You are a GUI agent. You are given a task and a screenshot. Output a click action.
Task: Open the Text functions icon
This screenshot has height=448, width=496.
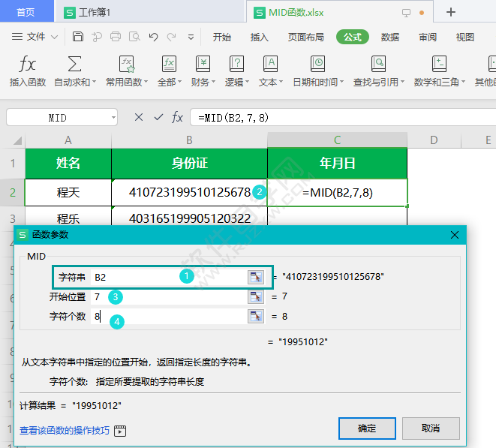tap(270, 64)
